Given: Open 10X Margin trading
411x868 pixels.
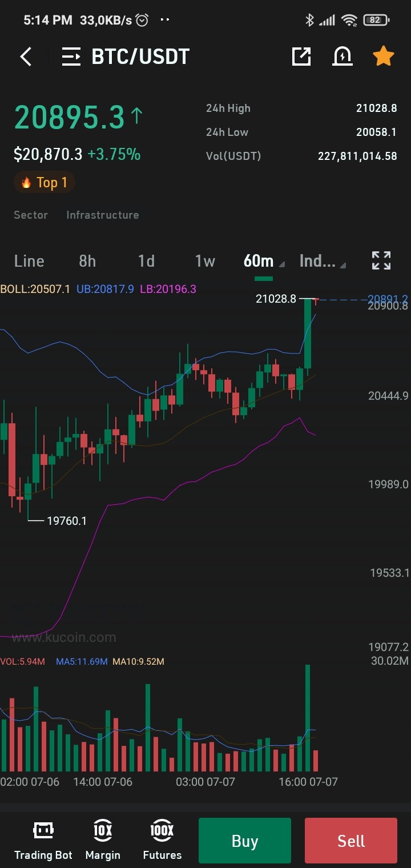Looking at the screenshot, I should point(103,840).
